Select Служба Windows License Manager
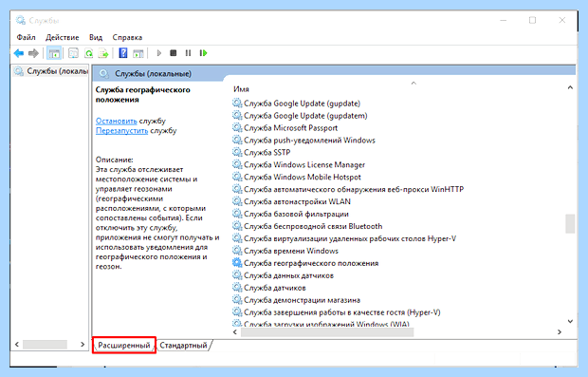The image size is (588, 377). [299, 165]
